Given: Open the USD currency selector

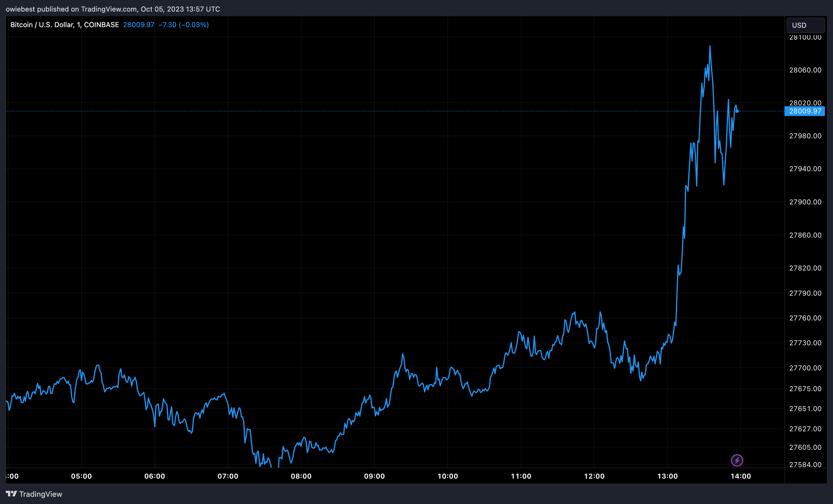Looking at the screenshot, I should pos(806,25).
